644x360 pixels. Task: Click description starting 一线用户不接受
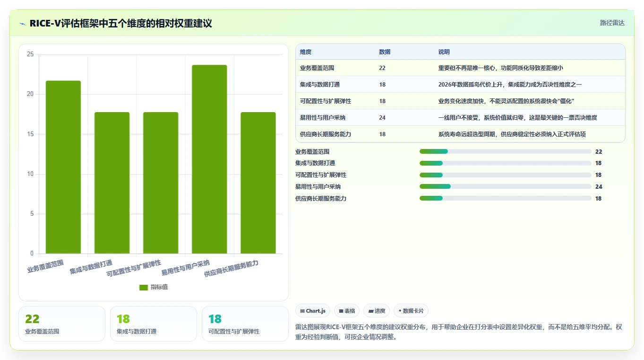tap(518, 118)
